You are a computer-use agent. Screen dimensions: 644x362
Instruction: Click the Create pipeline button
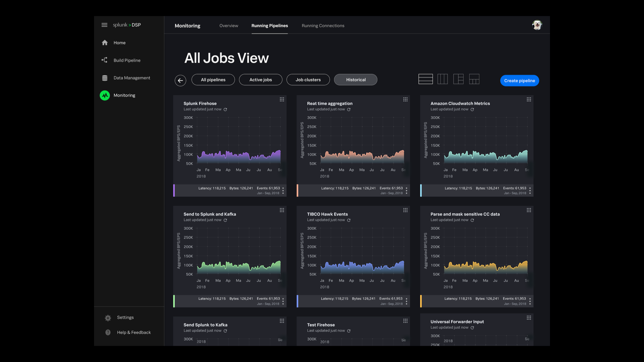(x=519, y=81)
